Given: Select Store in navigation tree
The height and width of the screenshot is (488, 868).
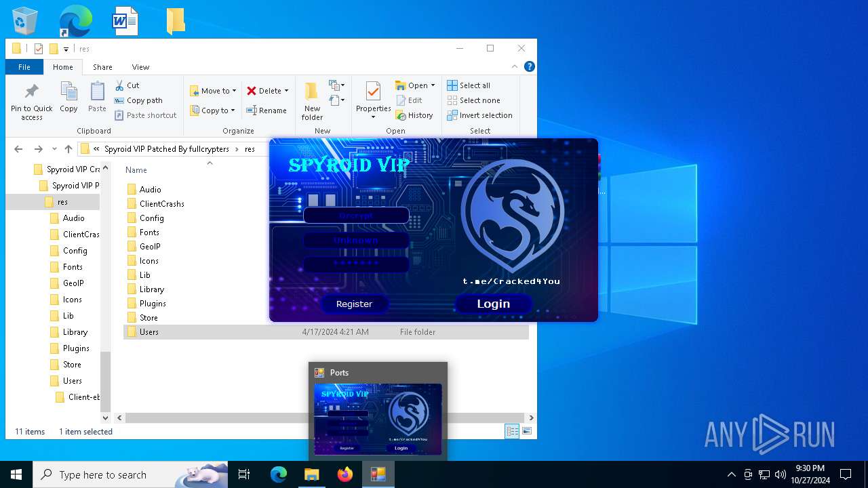Looking at the screenshot, I should (x=72, y=365).
